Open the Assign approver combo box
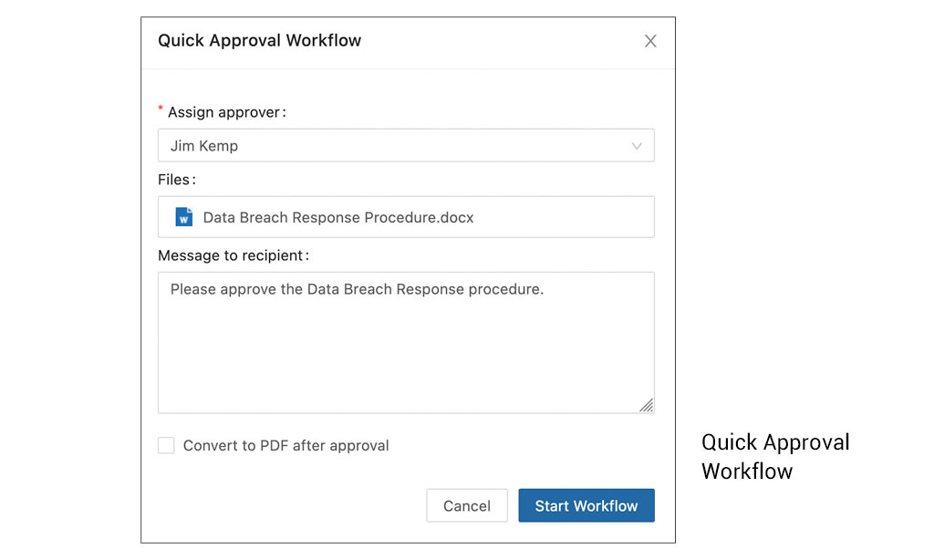Viewport: 934px width, 560px height. pos(406,145)
